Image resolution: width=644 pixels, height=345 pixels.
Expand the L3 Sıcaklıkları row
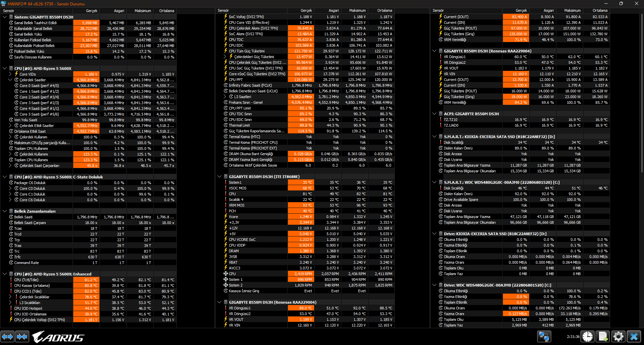(x=10, y=303)
